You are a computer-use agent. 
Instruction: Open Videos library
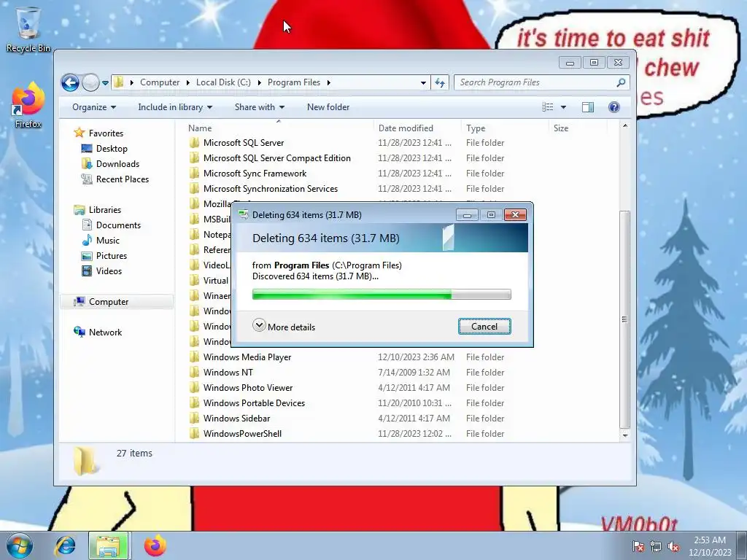109,271
